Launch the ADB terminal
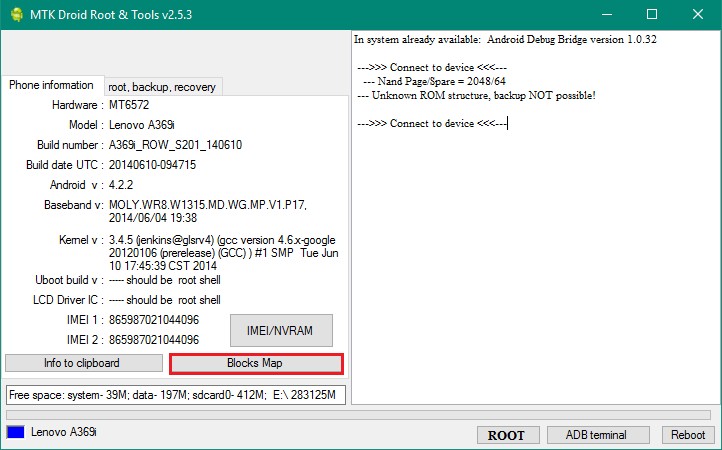The height and width of the screenshot is (450, 722). tap(596, 435)
